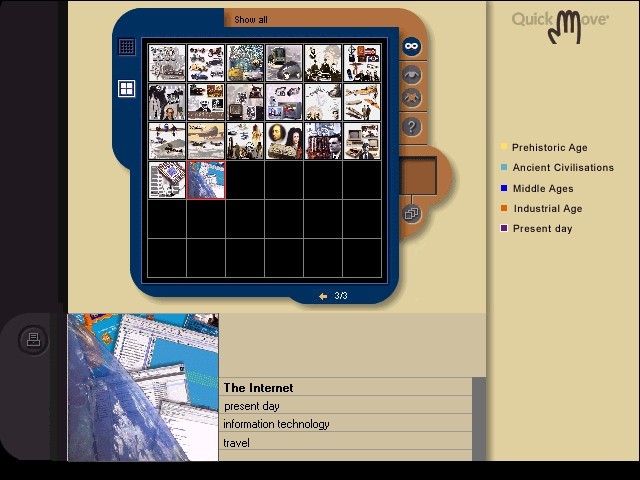Select the red-outlined Internet globe thumbnail
This screenshot has width=640, height=480.
tap(206, 180)
